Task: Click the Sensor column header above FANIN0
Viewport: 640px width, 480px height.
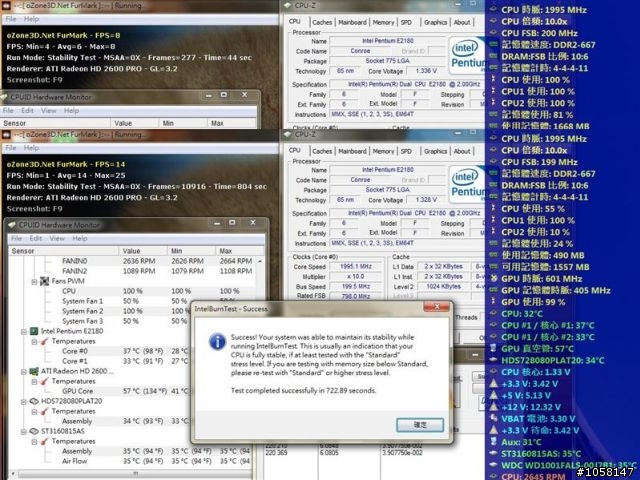Action: point(64,251)
